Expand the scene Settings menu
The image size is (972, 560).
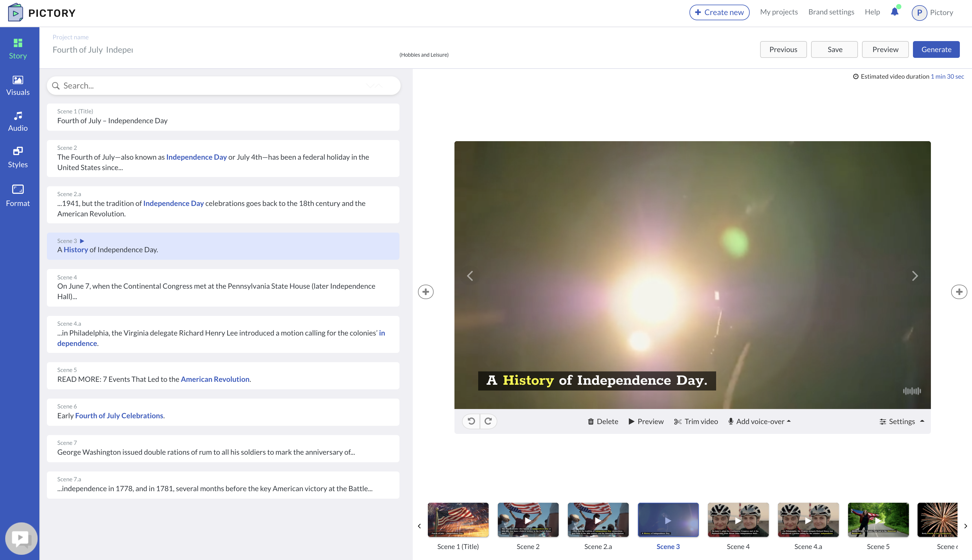pyautogui.click(x=902, y=421)
